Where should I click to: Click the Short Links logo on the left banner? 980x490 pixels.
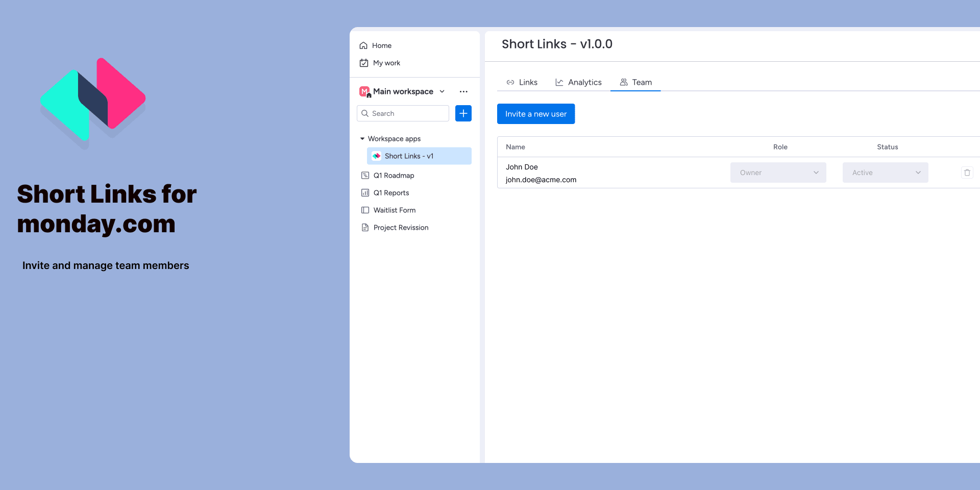[93, 103]
